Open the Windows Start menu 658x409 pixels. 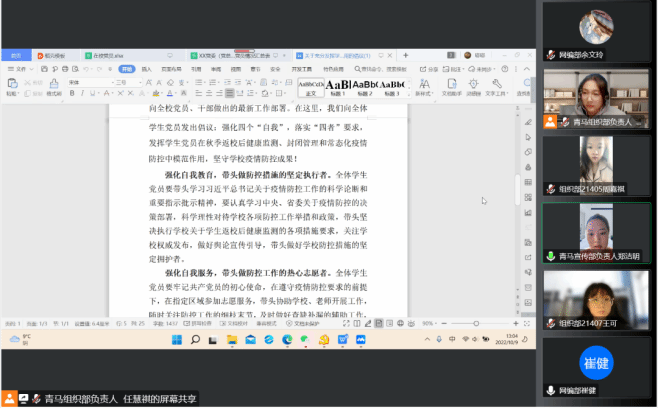click(x=177, y=340)
